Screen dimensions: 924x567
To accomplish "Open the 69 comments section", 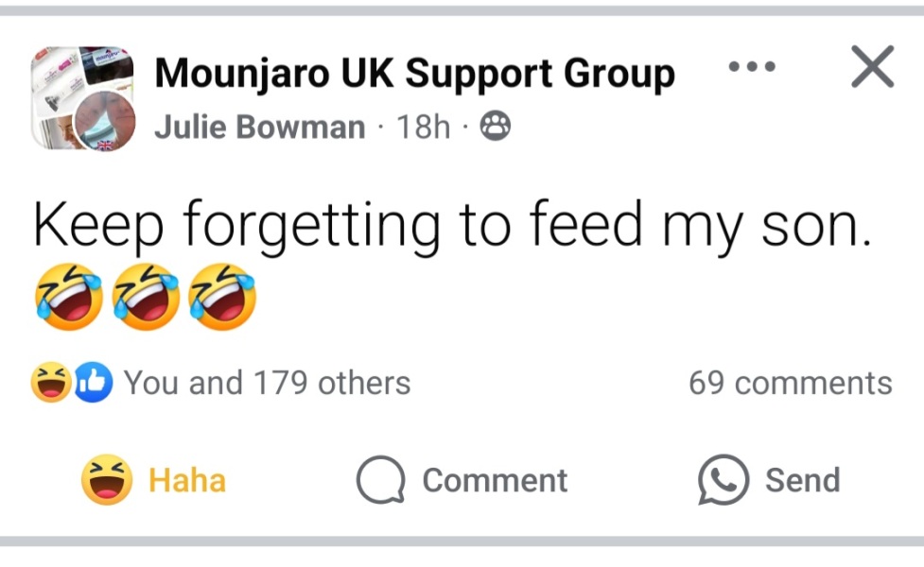I will tap(791, 382).
